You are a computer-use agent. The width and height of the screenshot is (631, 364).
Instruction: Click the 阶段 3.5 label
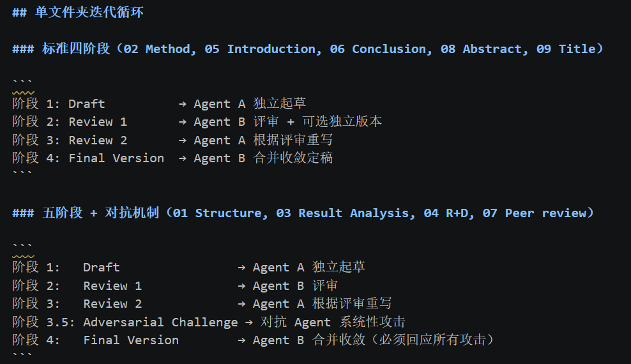(42, 322)
